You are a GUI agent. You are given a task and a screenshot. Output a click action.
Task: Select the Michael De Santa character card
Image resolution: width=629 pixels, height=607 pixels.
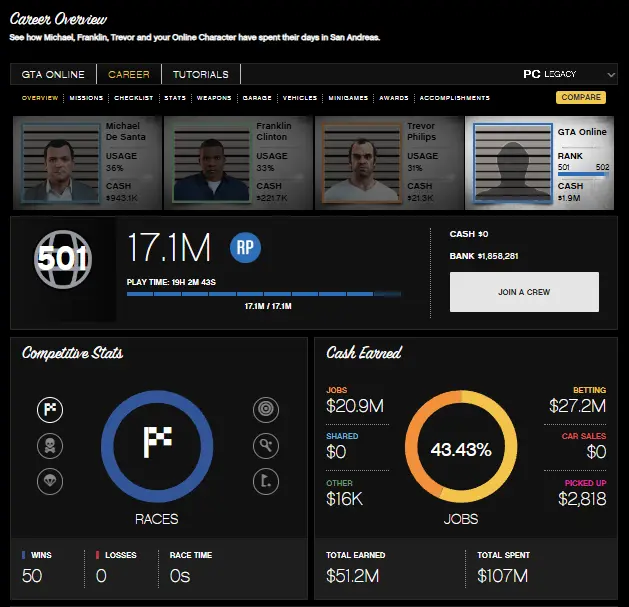pyautogui.click(x=87, y=163)
